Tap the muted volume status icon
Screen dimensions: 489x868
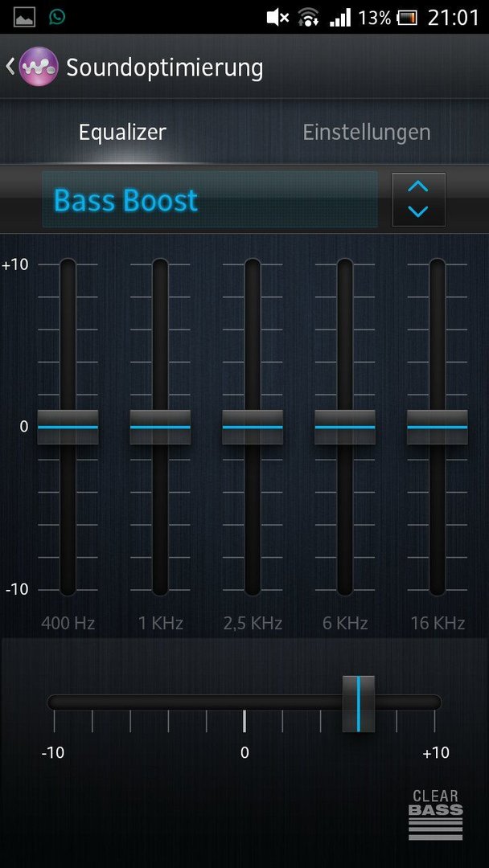(277, 18)
